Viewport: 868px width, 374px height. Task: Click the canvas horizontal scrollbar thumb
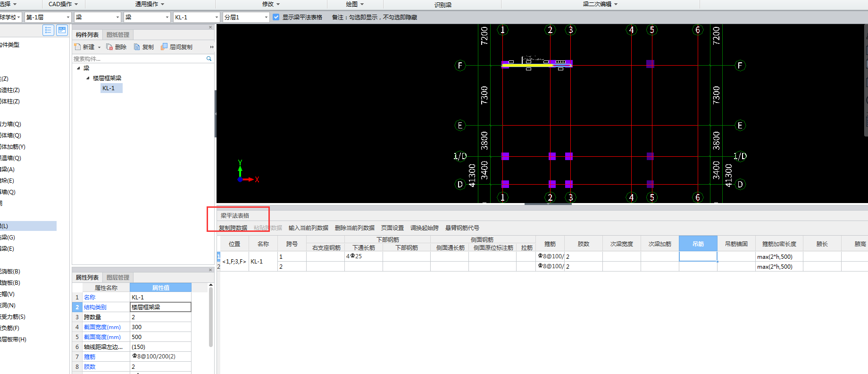tap(548, 204)
